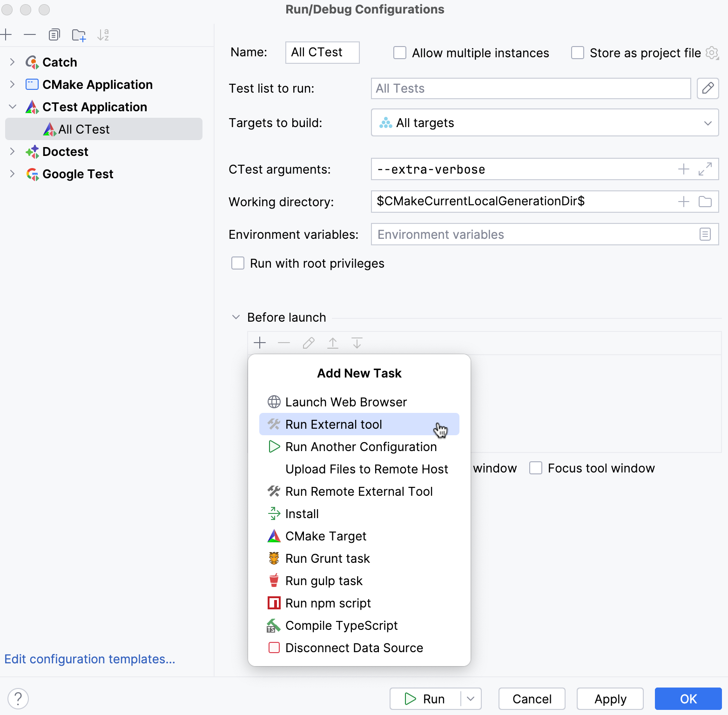728x715 pixels.
Task: Enable Focus tool window
Action: [x=536, y=468]
